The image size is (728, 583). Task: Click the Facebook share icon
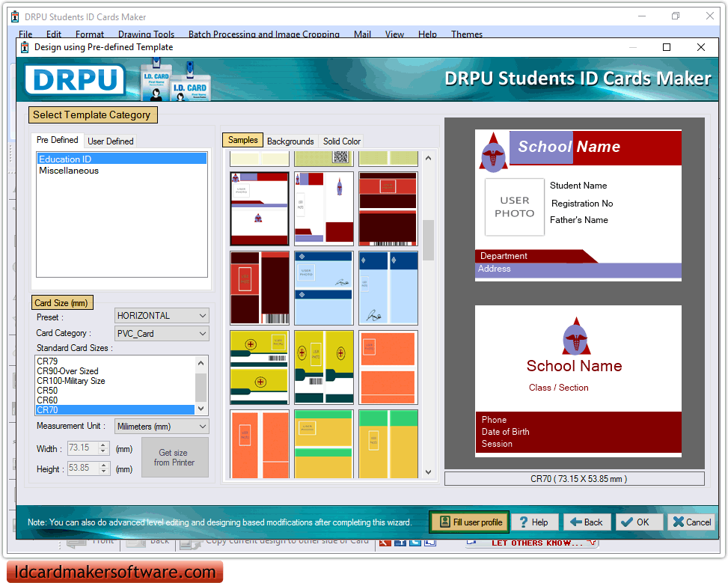point(400,541)
